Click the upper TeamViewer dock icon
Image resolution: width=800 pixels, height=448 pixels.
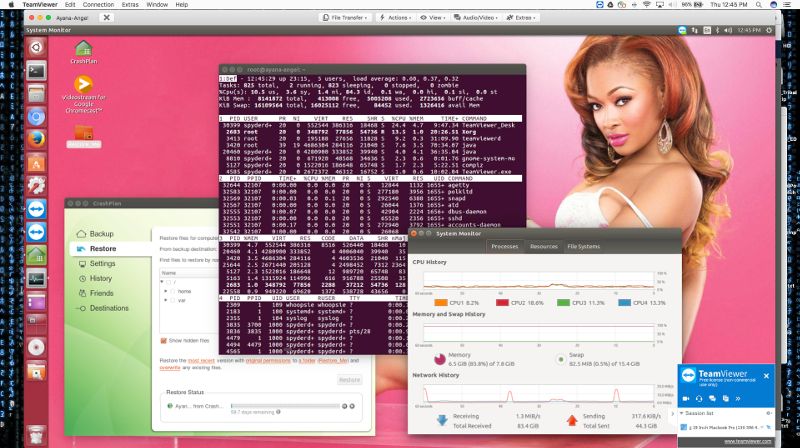(x=36, y=209)
